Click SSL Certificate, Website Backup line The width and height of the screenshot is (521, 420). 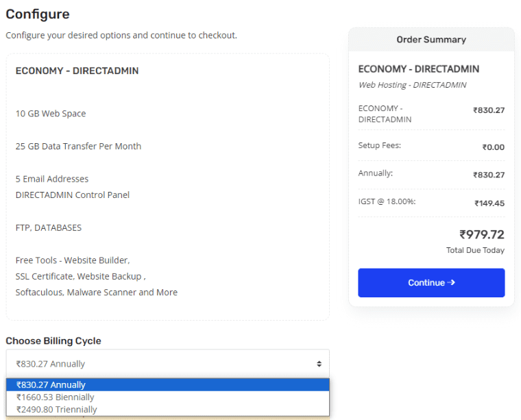[80, 276]
